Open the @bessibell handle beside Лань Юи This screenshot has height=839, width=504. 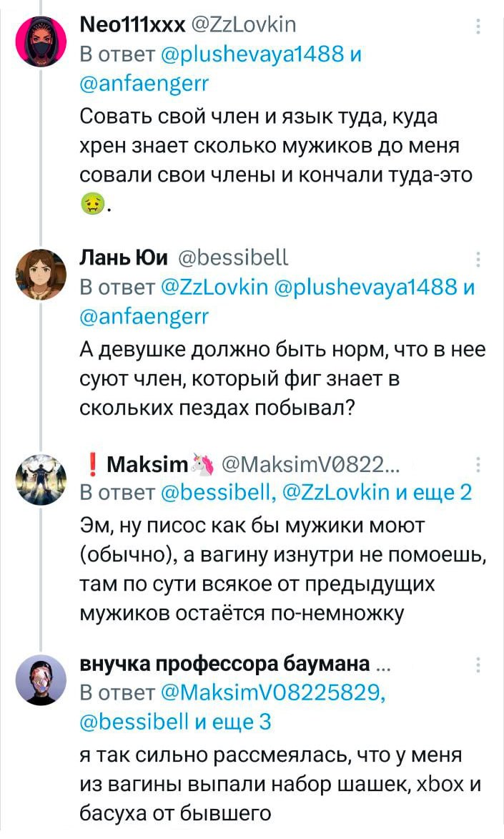pos(232,258)
